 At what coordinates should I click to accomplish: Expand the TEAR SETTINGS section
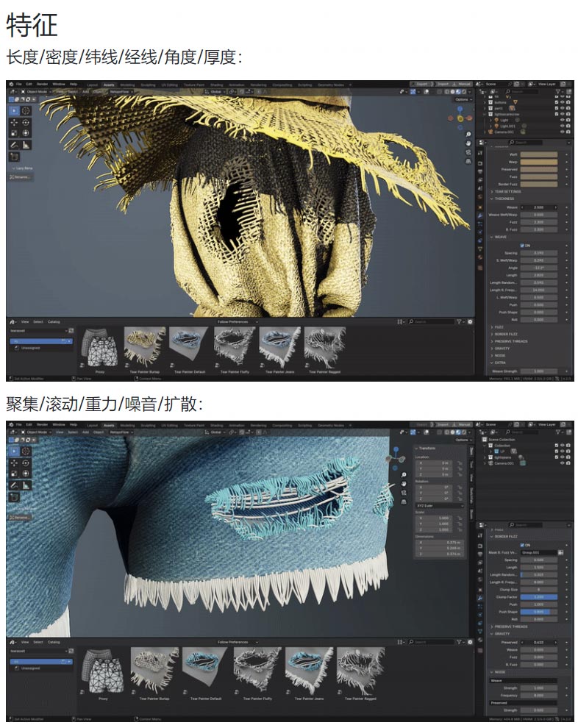click(507, 191)
